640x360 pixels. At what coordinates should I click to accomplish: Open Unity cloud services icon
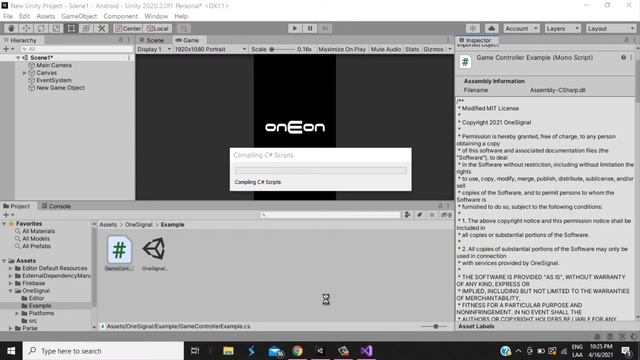pyautogui.click(x=491, y=28)
